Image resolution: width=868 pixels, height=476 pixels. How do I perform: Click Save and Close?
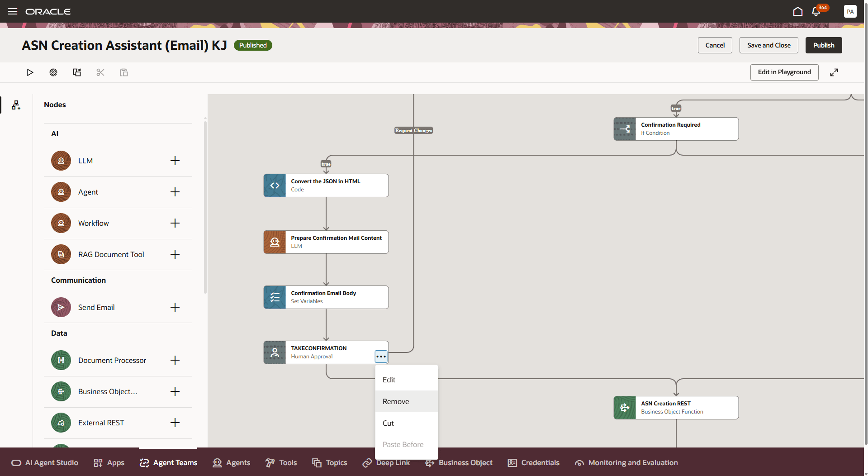click(x=769, y=45)
